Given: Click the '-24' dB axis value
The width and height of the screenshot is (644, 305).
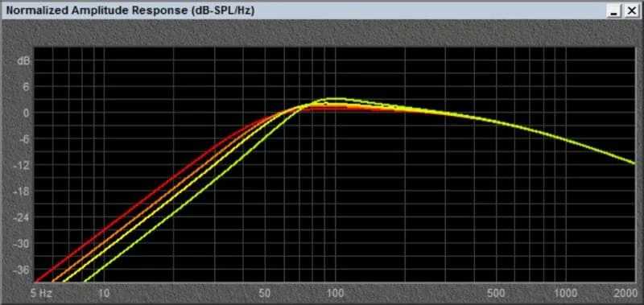Looking at the screenshot, I should (x=22, y=218).
